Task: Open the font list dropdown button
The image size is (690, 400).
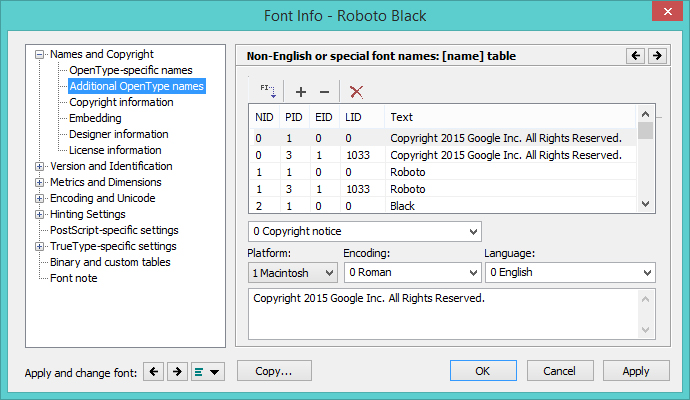Action: pyautogui.click(x=208, y=372)
